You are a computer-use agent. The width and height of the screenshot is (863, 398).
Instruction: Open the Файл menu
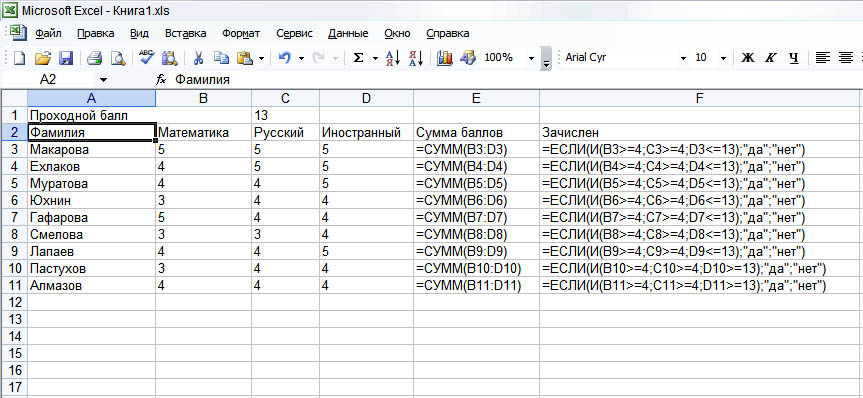click(x=48, y=33)
